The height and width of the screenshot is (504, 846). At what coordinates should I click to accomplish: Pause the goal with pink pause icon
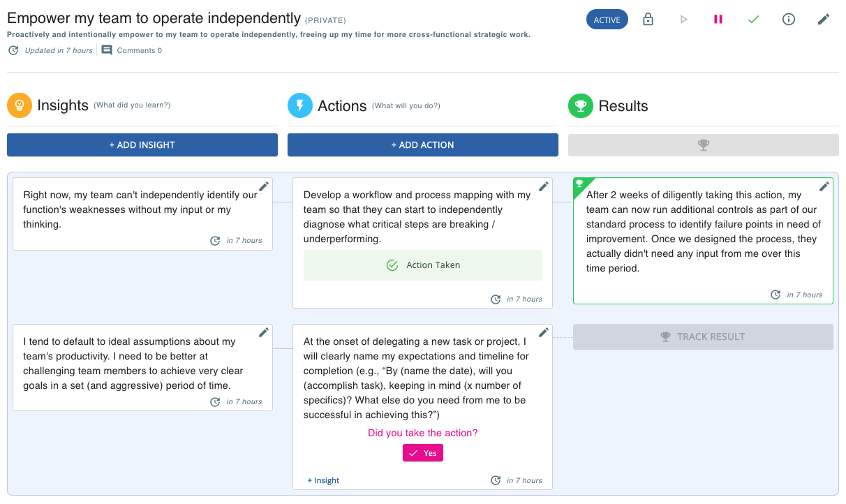point(718,20)
